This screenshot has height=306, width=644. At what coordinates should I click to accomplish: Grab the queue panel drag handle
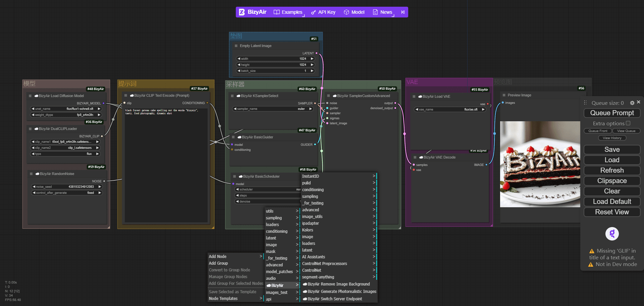point(585,103)
